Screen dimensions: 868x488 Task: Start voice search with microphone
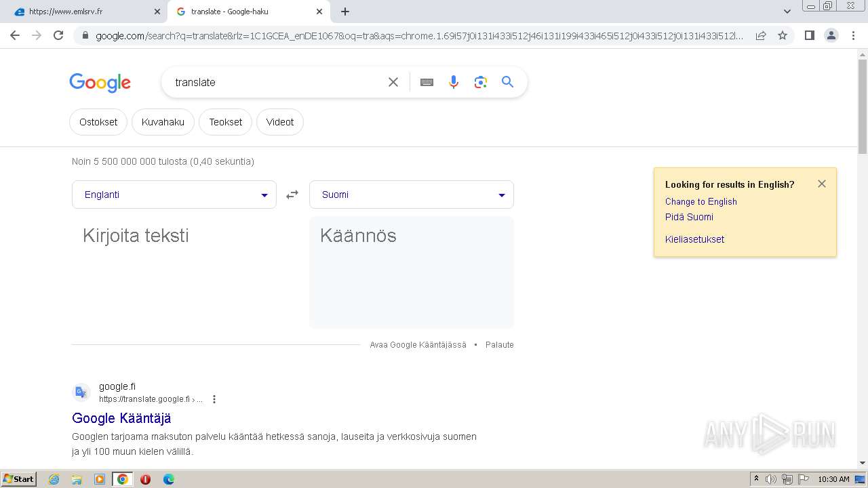tap(454, 82)
